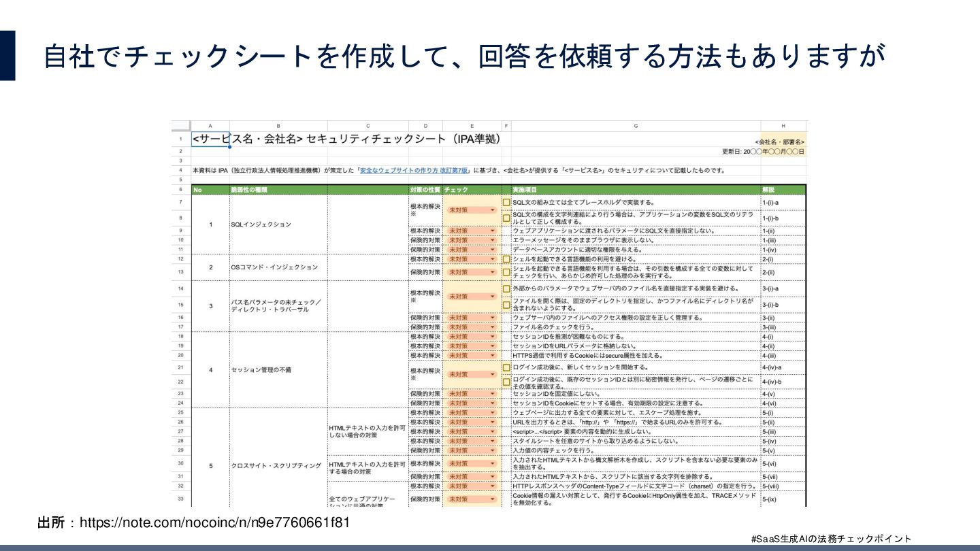The image size is (980, 551).
Task: Select column G header
Action: click(635, 126)
